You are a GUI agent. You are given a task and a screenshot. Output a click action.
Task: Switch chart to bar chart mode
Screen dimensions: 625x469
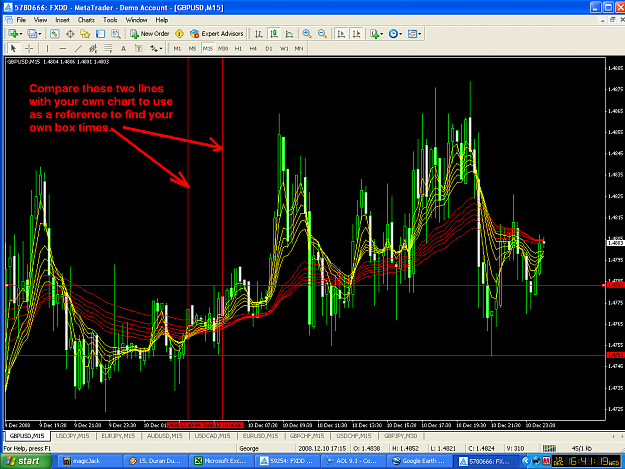[x=258, y=34]
